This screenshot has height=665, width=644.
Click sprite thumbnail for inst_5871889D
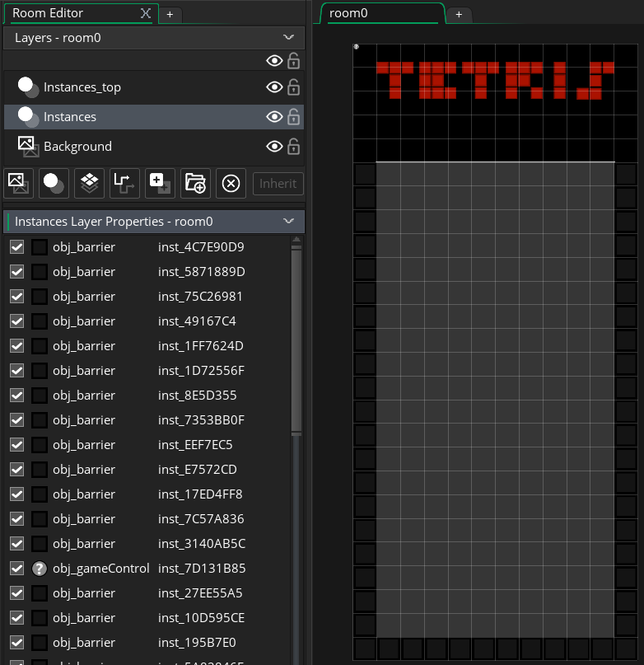pyautogui.click(x=40, y=271)
